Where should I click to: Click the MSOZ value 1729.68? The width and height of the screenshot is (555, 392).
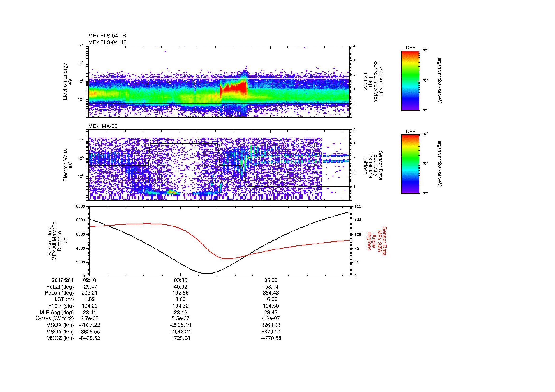(181, 338)
